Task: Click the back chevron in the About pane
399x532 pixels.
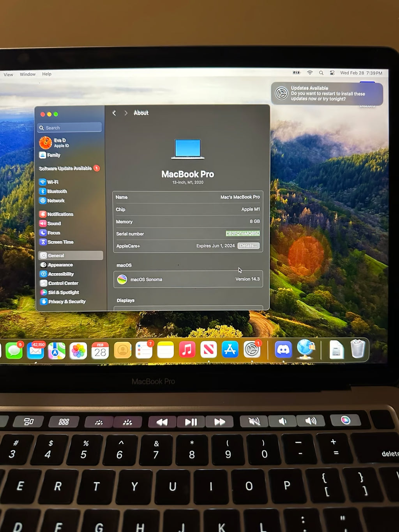Action: (114, 113)
